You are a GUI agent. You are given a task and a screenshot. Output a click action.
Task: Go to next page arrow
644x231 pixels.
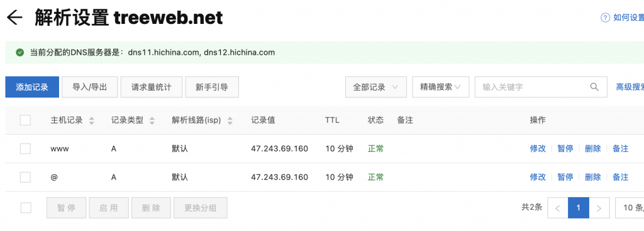pyautogui.click(x=599, y=208)
